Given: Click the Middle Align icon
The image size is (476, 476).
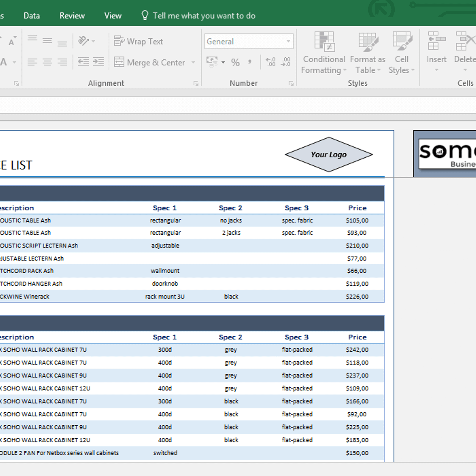Looking at the screenshot, I should click(x=47, y=41).
